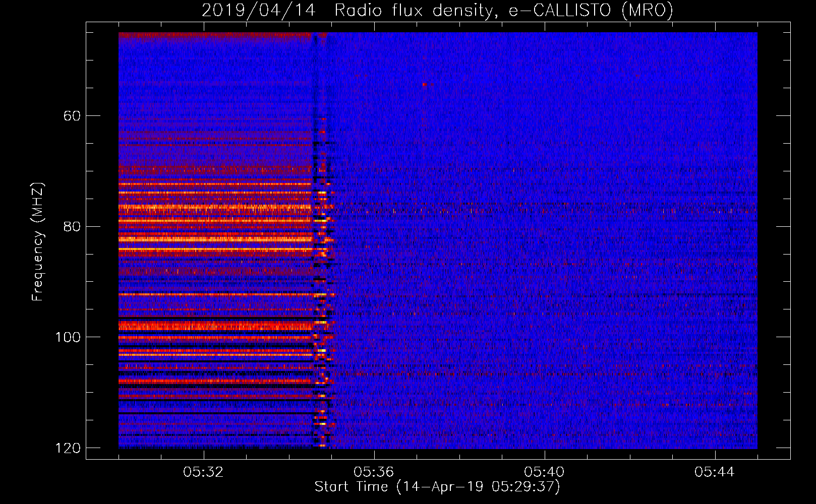Click the 120 frequency tick label
The image size is (816, 504).
(x=68, y=448)
